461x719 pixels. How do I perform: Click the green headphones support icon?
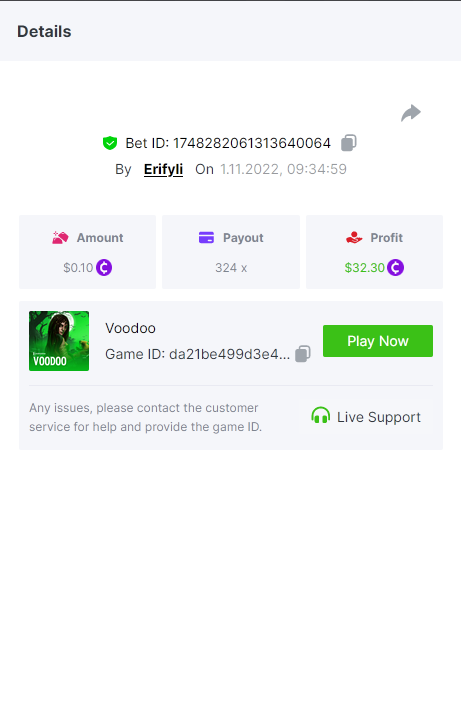coord(320,415)
